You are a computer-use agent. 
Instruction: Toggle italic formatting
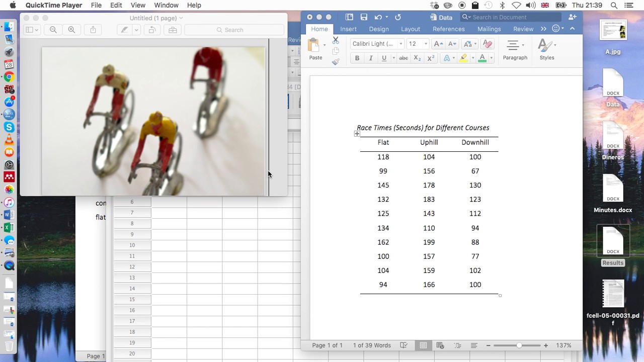pos(371,58)
